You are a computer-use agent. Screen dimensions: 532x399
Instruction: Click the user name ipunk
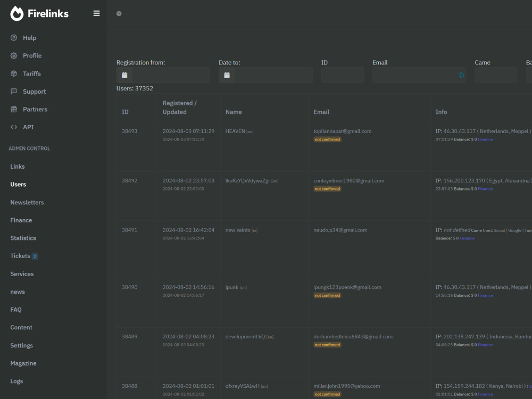coord(232,287)
